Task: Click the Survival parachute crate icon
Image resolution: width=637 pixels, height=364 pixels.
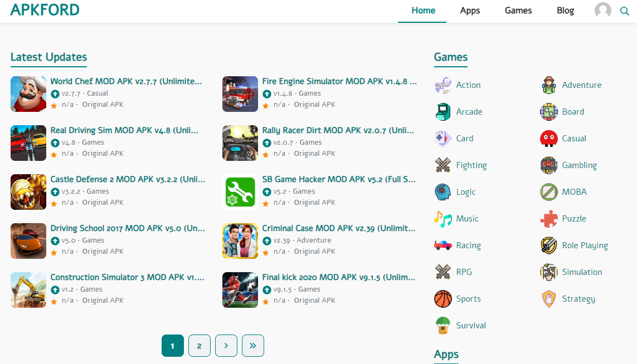Action: coord(443,326)
